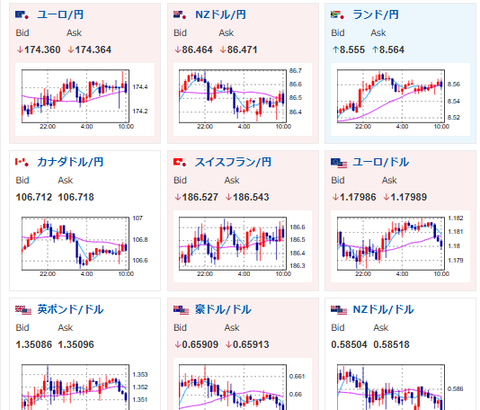Viewport: 480px width, 410px height.
Task: Click the NZ dollar/Dollar flag icon
Action: (x=339, y=310)
